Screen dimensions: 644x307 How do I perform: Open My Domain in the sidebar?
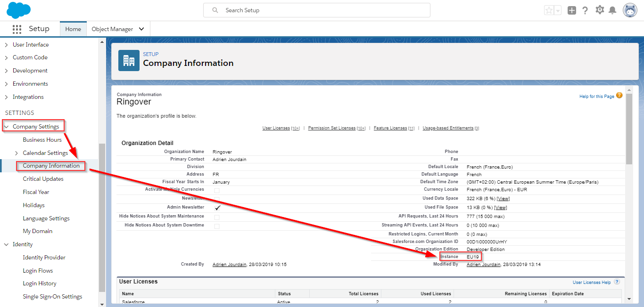coord(37,231)
